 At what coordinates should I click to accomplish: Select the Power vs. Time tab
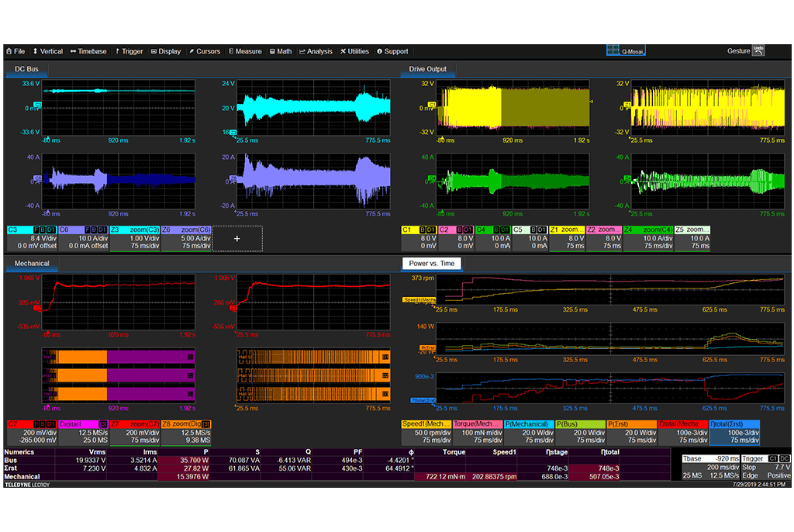pos(431,264)
